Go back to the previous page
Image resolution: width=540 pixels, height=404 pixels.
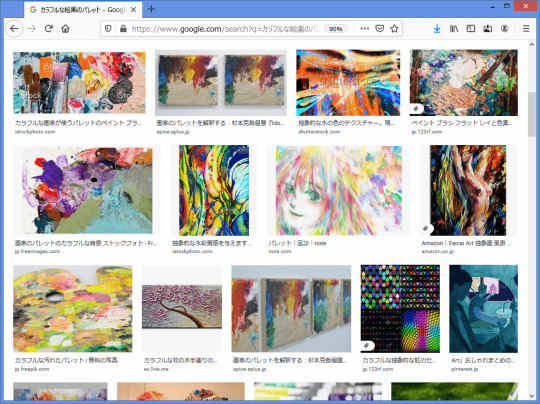tap(14, 29)
